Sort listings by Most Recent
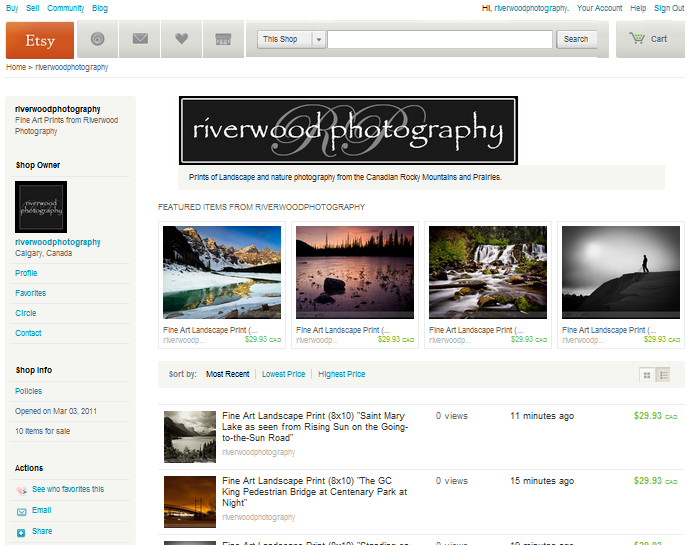The width and height of the screenshot is (687, 545). (227, 374)
